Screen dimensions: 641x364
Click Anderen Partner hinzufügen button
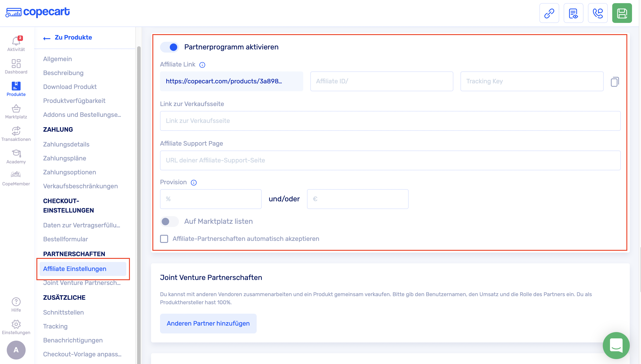click(x=208, y=323)
